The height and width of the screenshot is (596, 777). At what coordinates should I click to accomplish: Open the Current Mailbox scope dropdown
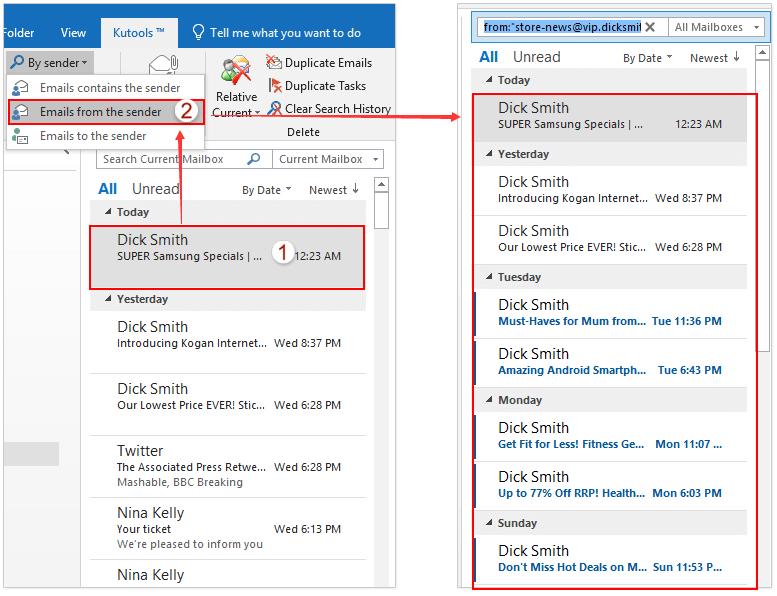click(x=328, y=159)
